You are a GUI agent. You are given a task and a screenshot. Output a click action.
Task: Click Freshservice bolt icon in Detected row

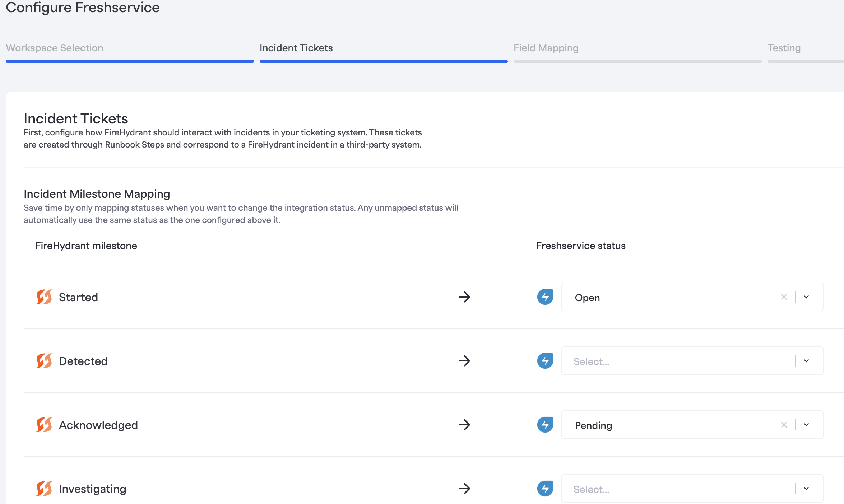click(x=545, y=361)
